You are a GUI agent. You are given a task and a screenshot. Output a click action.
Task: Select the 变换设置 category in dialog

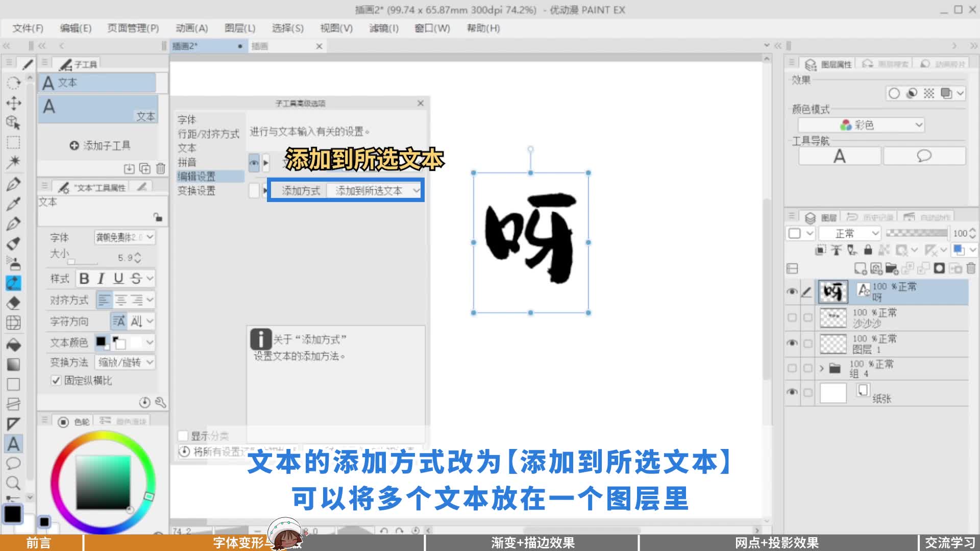pyautogui.click(x=197, y=191)
